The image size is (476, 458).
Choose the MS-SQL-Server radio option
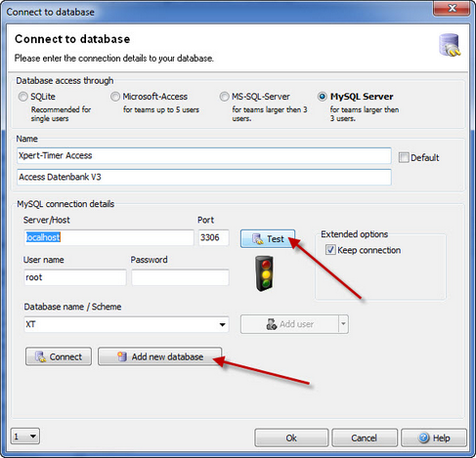click(x=224, y=97)
